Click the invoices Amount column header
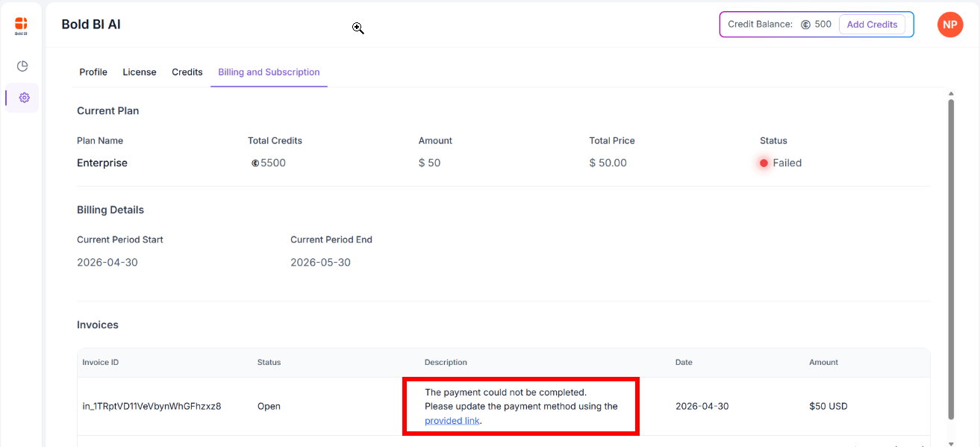This screenshot has height=447, width=980. pos(823,363)
